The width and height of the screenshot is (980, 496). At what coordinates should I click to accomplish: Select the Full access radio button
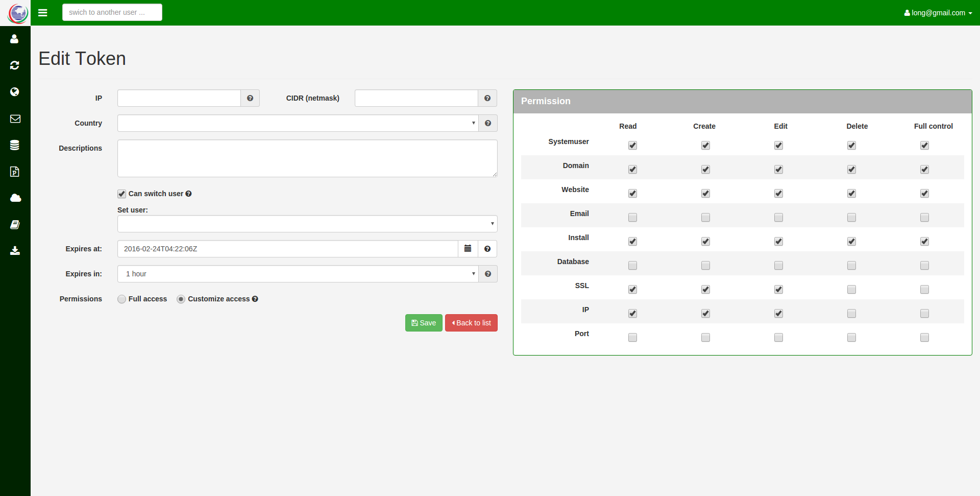(x=121, y=299)
